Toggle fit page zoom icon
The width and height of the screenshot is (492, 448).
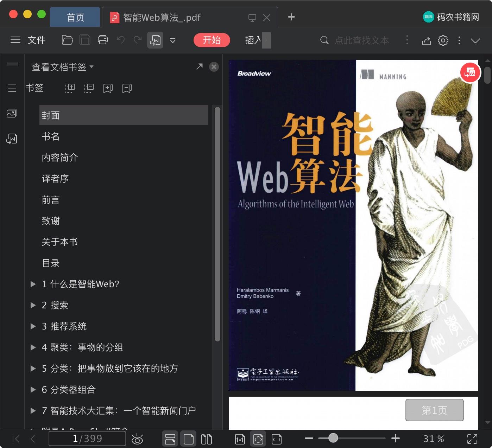coord(258,439)
